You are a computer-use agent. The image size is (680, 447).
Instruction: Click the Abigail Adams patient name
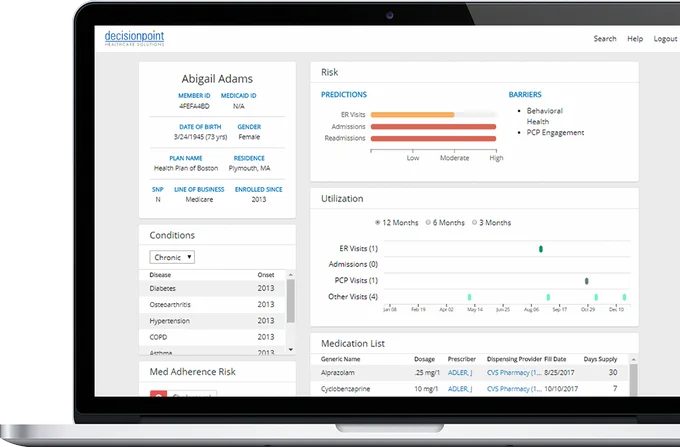click(217, 78)
